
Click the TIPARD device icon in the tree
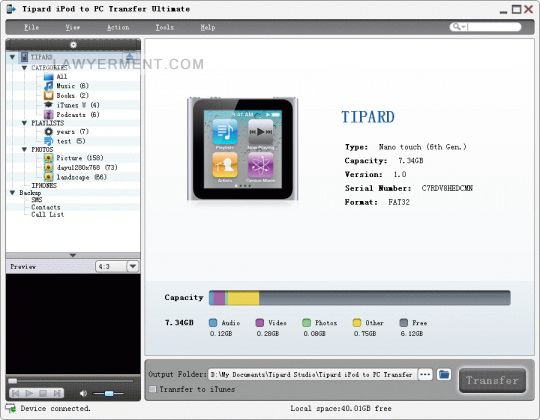(x=24, y=57)
